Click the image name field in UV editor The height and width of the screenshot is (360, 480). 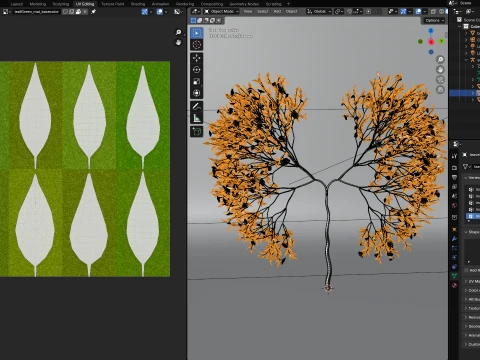[37, 12]
